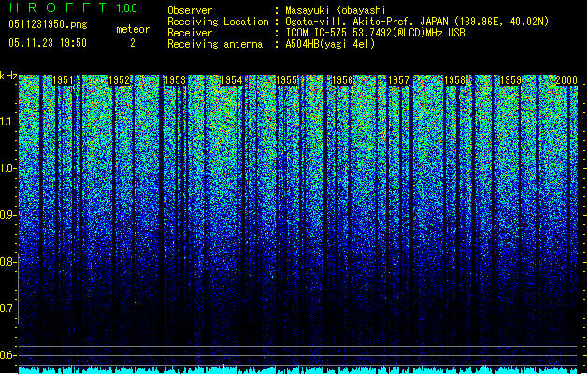Select the filename 0511231950.png

point(48,24)
